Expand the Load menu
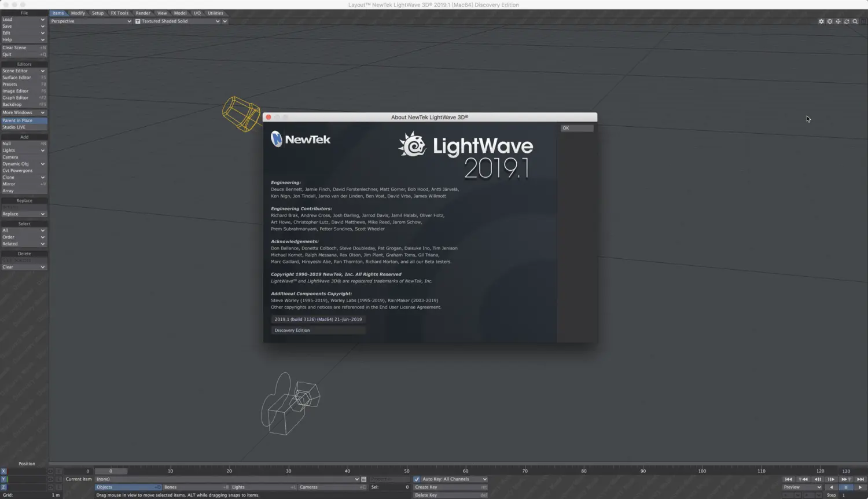 [24, 19]
